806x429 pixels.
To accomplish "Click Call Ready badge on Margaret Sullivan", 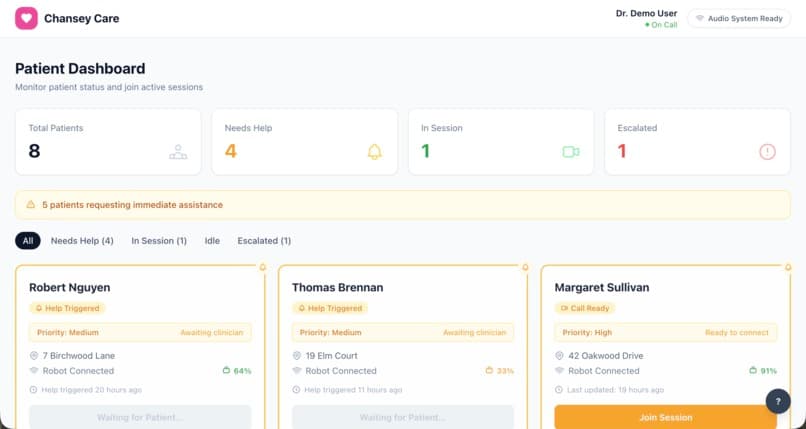I will 585,308.
